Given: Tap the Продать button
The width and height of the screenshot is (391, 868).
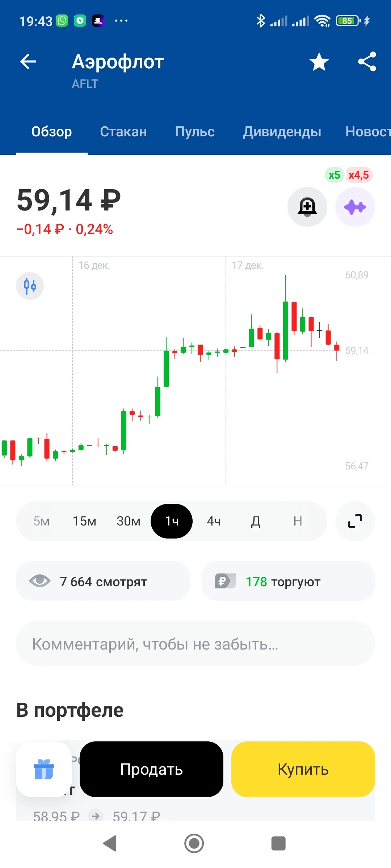Looking at the screenshot, I should [x=151, y=769].
